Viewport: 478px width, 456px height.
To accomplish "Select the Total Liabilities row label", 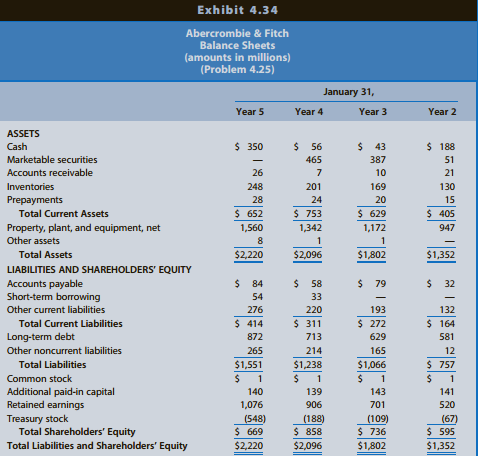I will click(52, 365).
